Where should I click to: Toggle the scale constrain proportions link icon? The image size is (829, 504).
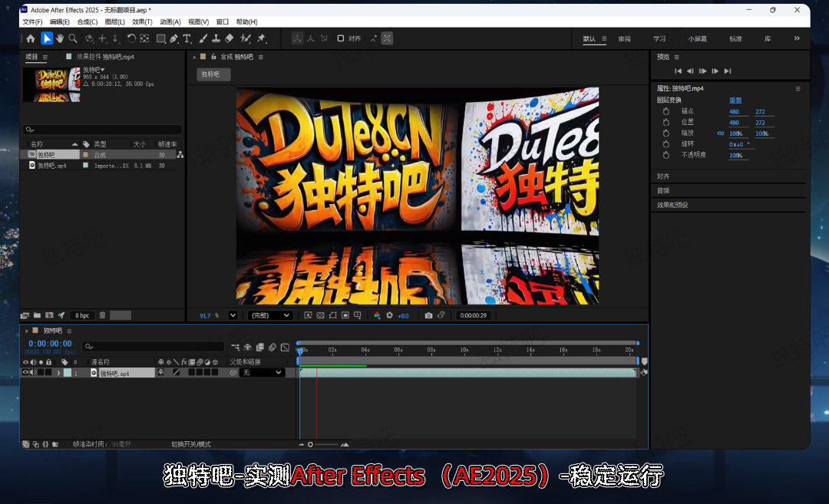tap(720, 133)
